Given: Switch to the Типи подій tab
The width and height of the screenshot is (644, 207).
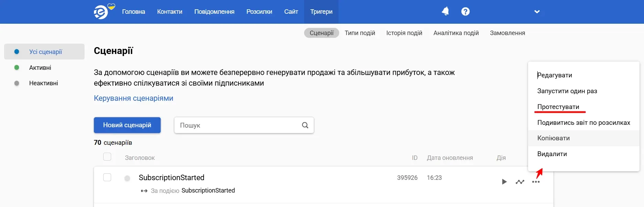Looking at the screenshot, I should 360,33.
